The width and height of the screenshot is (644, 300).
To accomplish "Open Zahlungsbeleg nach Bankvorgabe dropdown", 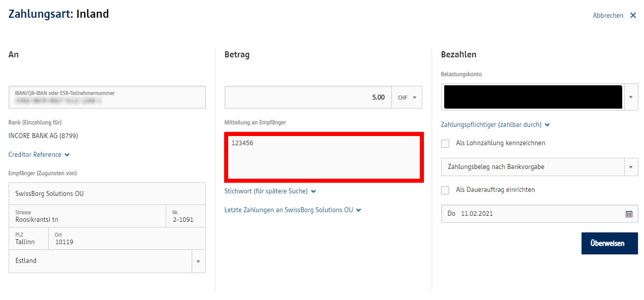I will coord(631,167).
